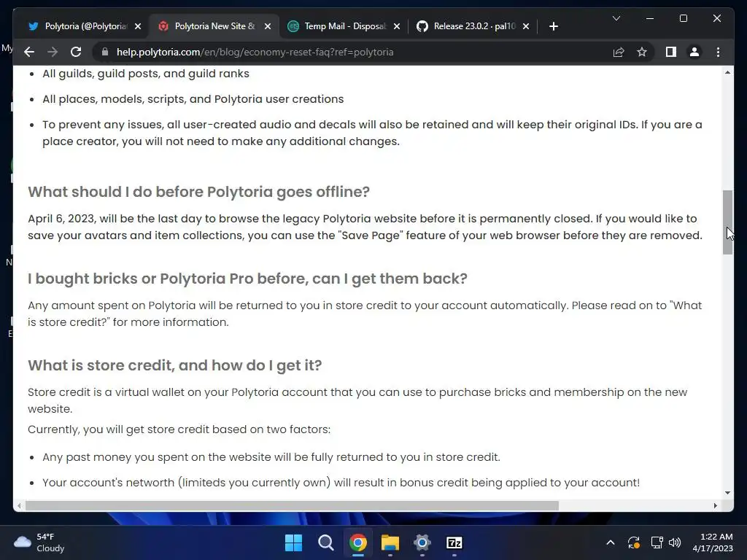Screen dimensions: 747x560
Task: Click the vertical scrollbar thumb
Action: [x=727, y=222]
